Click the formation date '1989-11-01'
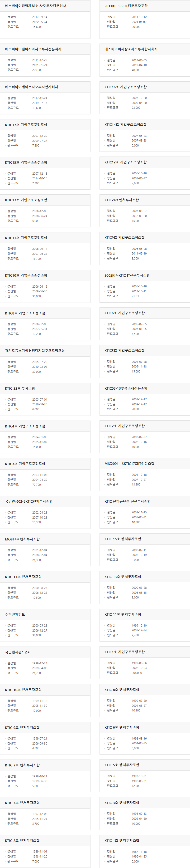The image size is (190, 868). 40,851
